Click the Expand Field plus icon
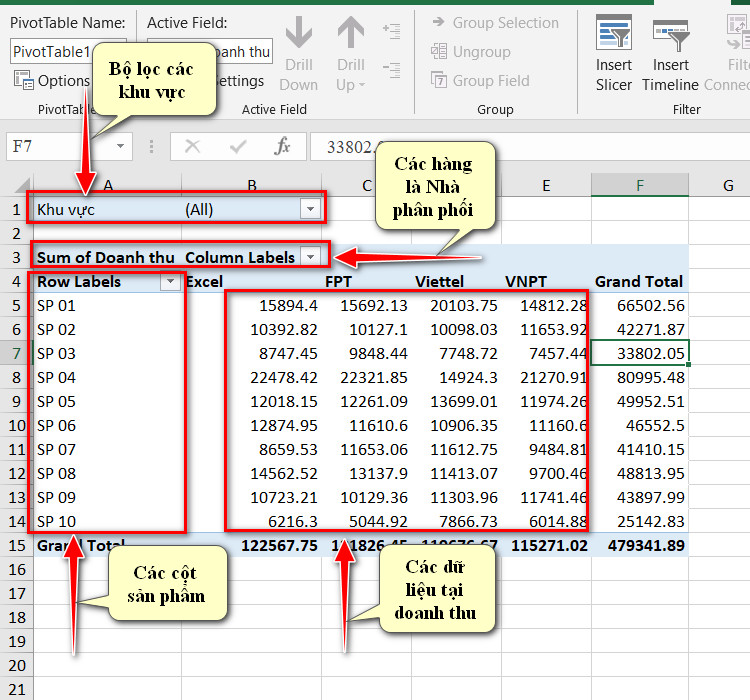Screen dimensions: 750x700 pos(392,31)
